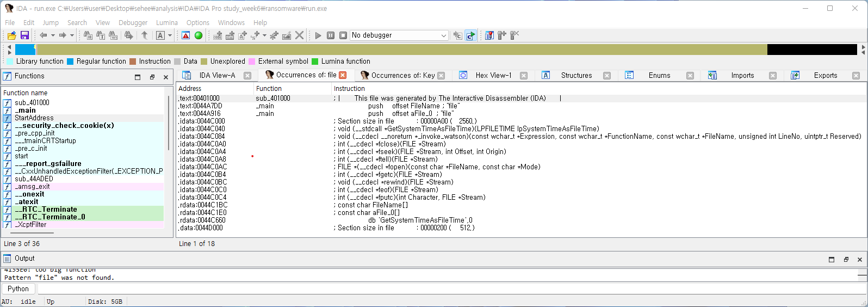Screen dimensions: 868x307
Task: Click the red warning triangle icon
Action: [x=186, y=35]
